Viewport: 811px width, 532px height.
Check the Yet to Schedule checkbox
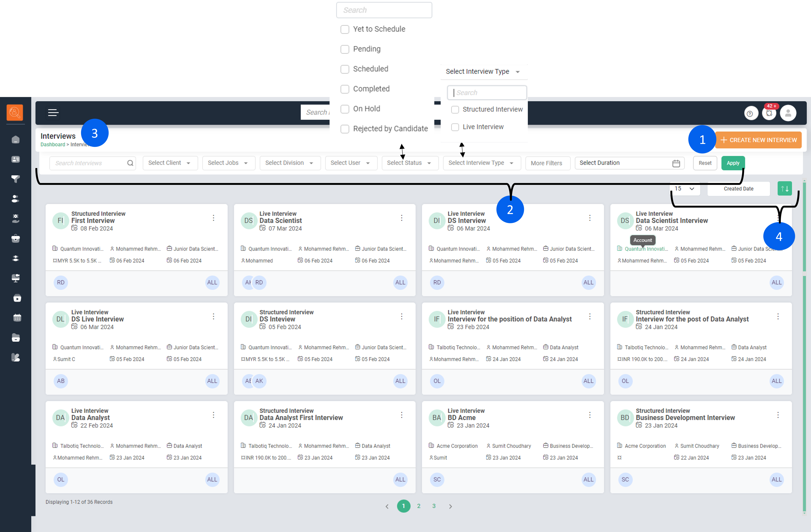point(345,29)
